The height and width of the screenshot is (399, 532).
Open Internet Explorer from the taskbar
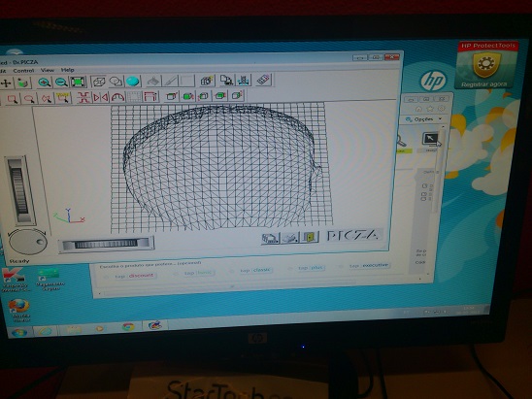click(45, 331)
